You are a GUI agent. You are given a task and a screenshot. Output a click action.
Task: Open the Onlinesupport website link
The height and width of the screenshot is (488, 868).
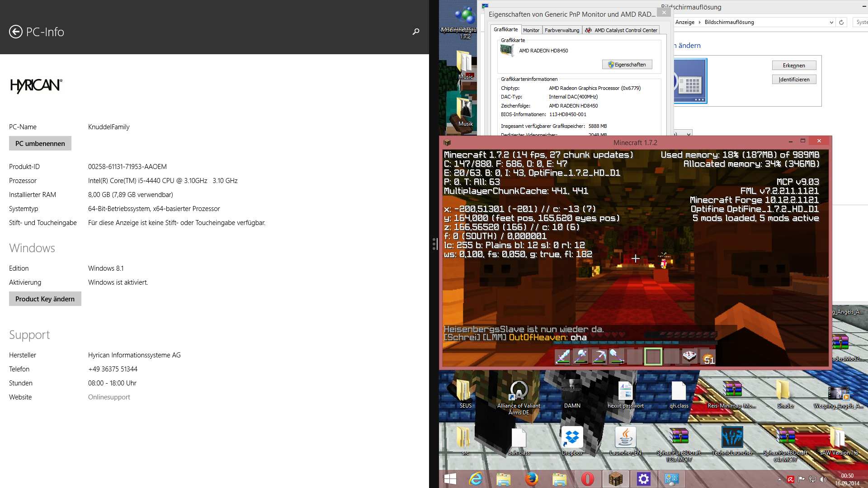coord(109,397)
